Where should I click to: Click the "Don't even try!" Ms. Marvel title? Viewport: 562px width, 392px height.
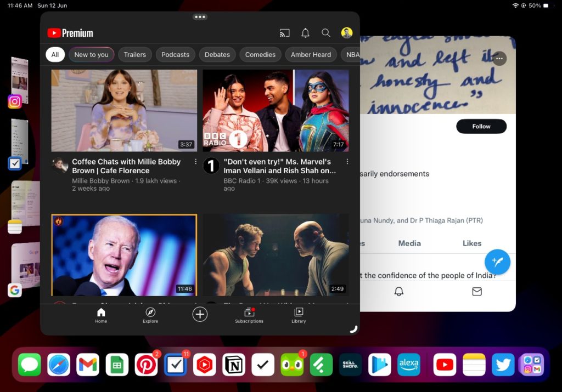[x=280, y=166]
